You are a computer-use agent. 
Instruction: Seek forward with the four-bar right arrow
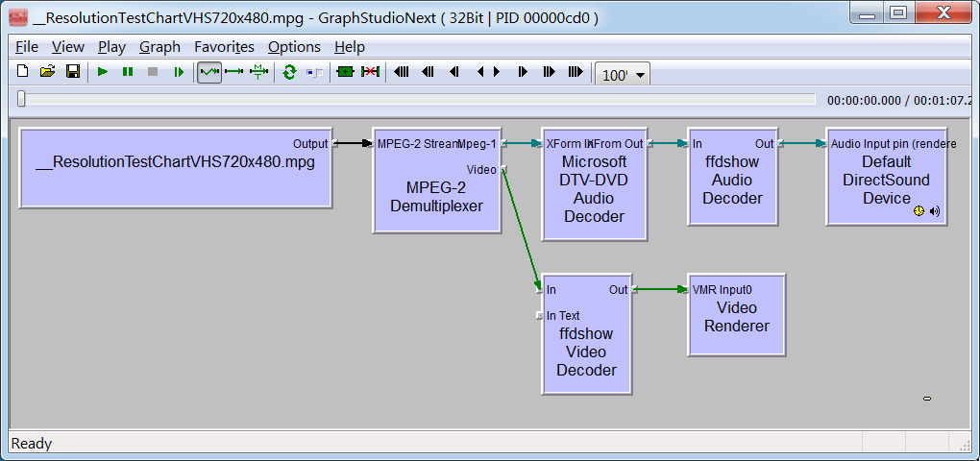coord(576,72)
